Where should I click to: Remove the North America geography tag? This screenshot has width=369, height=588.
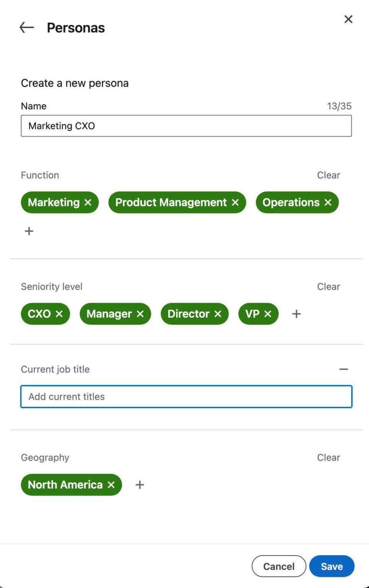click(x=111, y=485)
